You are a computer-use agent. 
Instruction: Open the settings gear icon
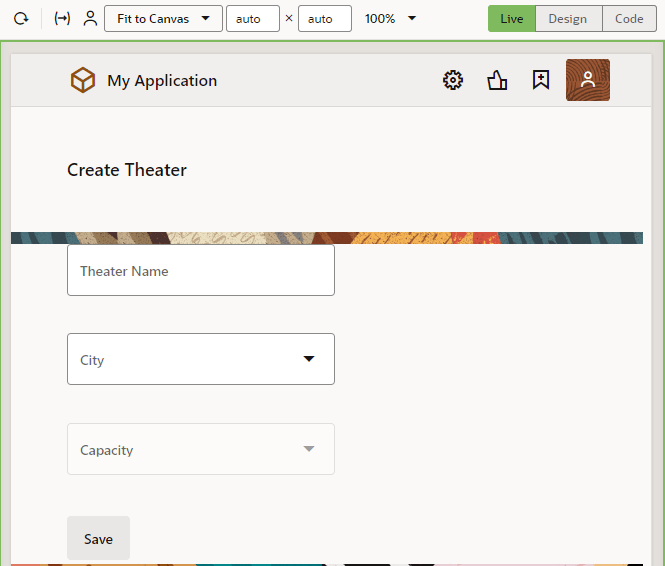coord(453,80)
